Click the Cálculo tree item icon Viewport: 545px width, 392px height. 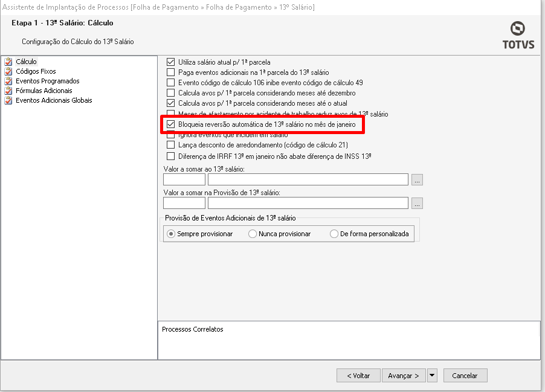click(8, 62)
